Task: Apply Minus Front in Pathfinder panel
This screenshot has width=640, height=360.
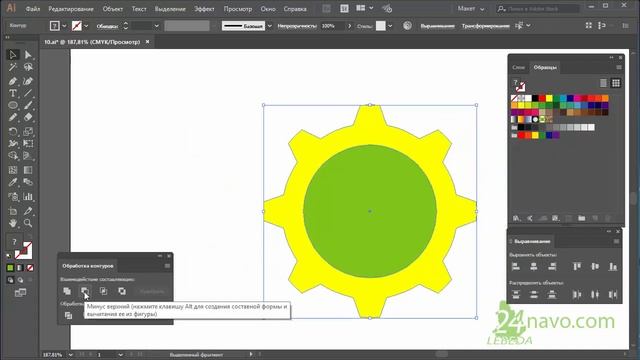Action: pos(85,291)
